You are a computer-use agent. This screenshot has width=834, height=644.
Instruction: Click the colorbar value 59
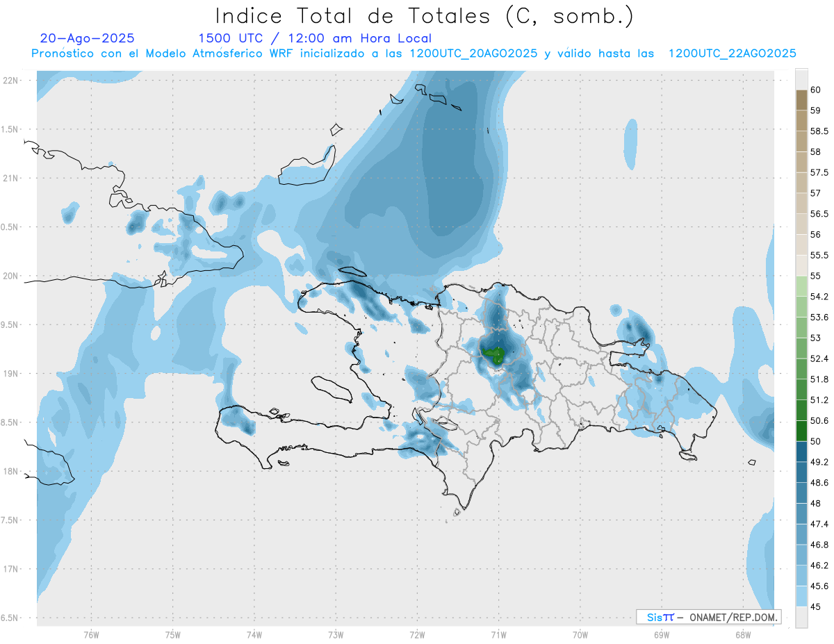(x=816, y=110)
